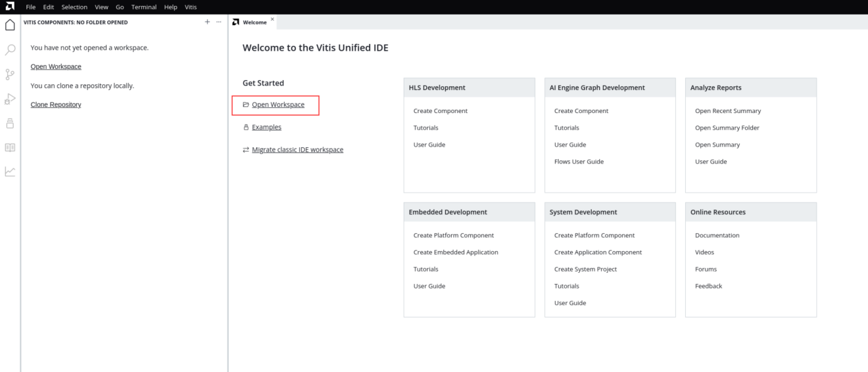
Task: Open User Guide in Embedded Development card
Action: (x=429, y=286)
